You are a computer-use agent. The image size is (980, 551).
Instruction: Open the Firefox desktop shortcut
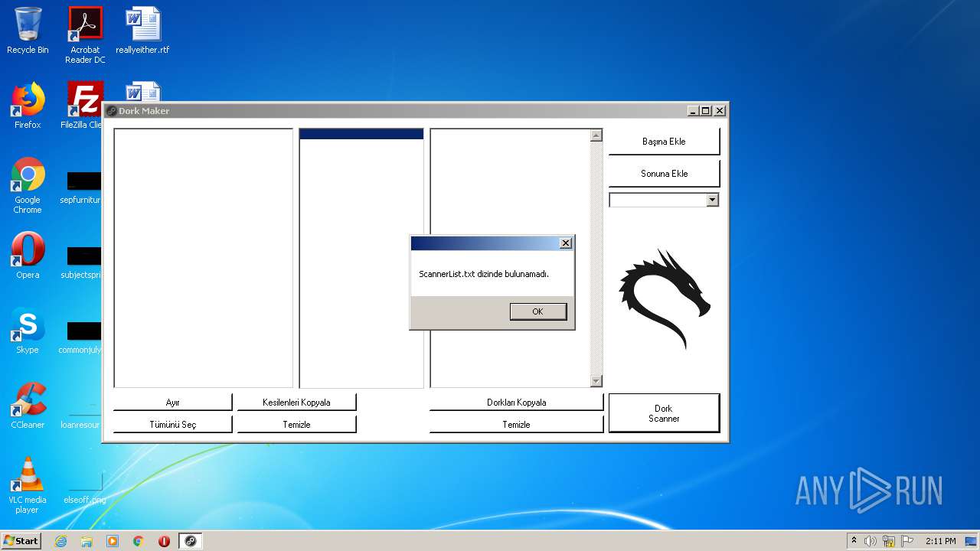pyautogui.click(x=28, y=106)
